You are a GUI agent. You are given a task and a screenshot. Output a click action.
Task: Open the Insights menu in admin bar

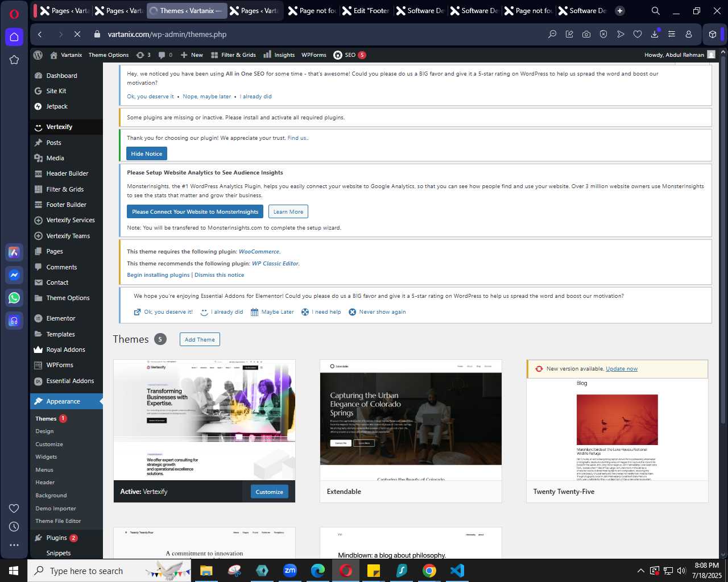(x=279, y=55)
